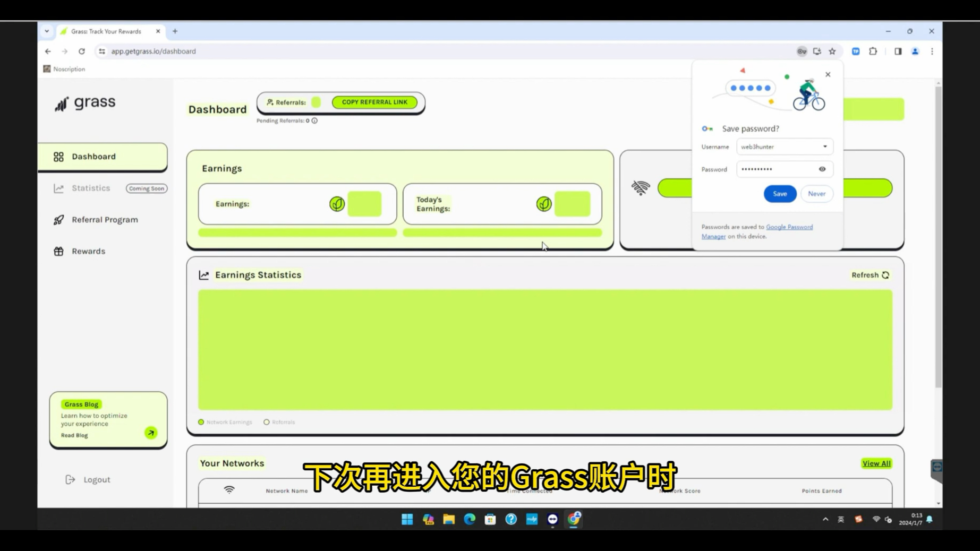Open the Chrome three-dot menu
The height and width of the screenshot is (551, 980).
(932, 51)
